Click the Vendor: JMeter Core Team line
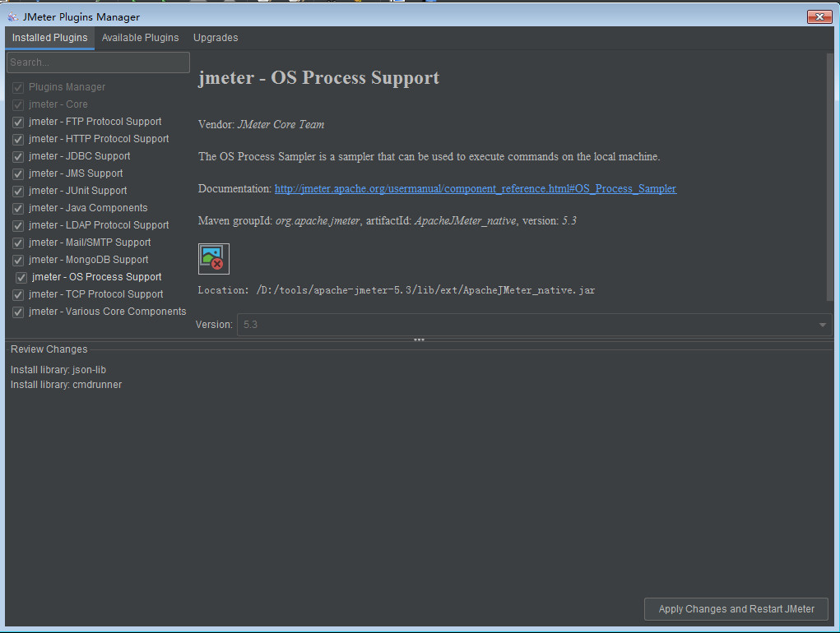This screenshot has width=840, height=633. (262, 124)
